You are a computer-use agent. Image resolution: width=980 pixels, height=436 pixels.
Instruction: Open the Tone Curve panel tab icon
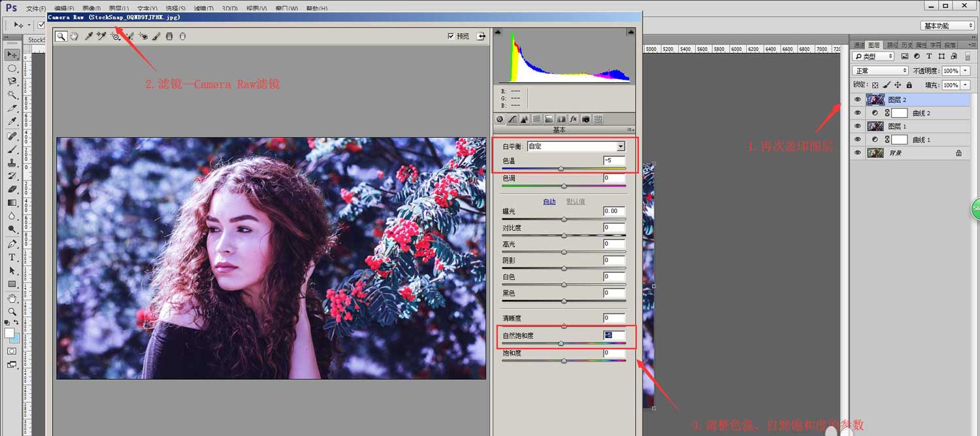pyautogui.click(x=512, y=119)
